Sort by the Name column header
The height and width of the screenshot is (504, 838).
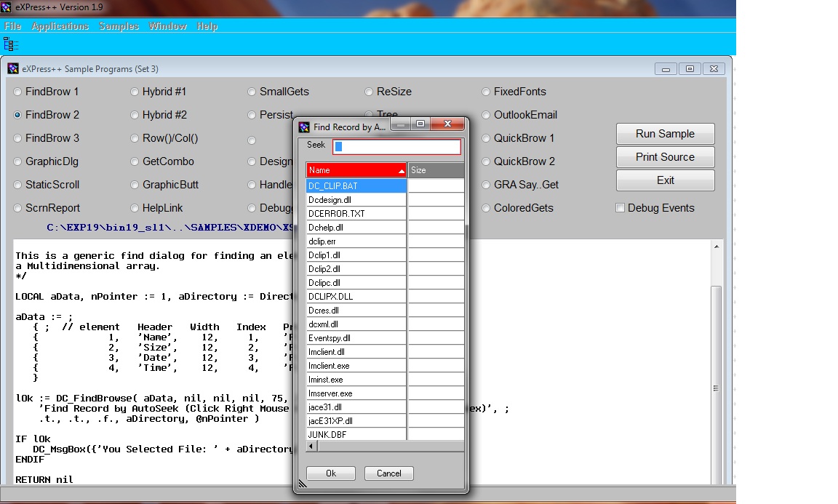click(356, 170)
